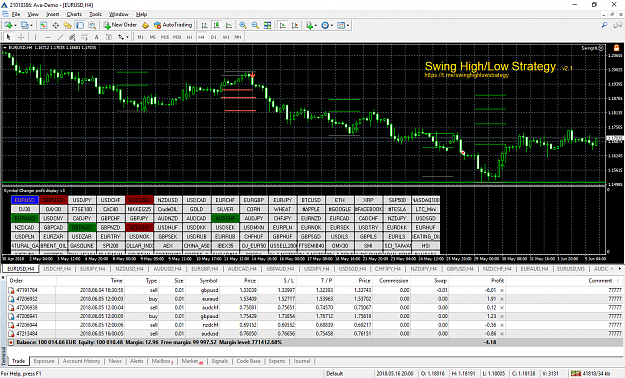Expand the periodicity clock dropdown

coord(332,25)
